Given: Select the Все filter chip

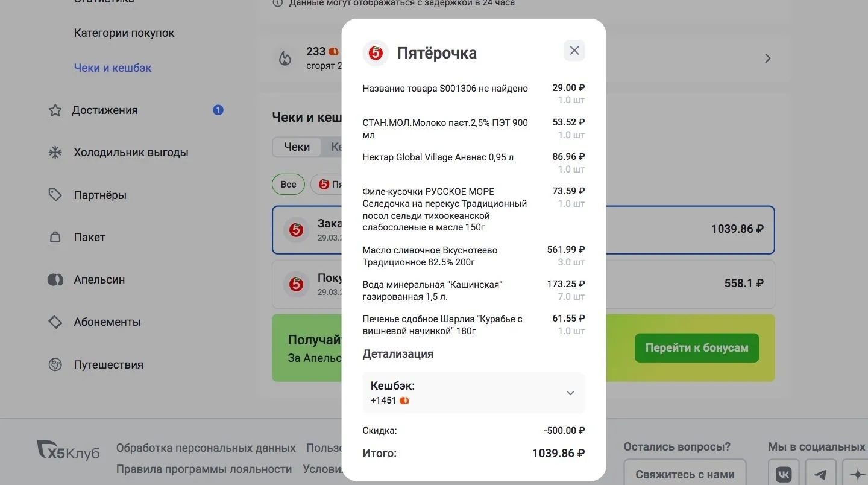Looking at the screenshot, I should 288,184.
